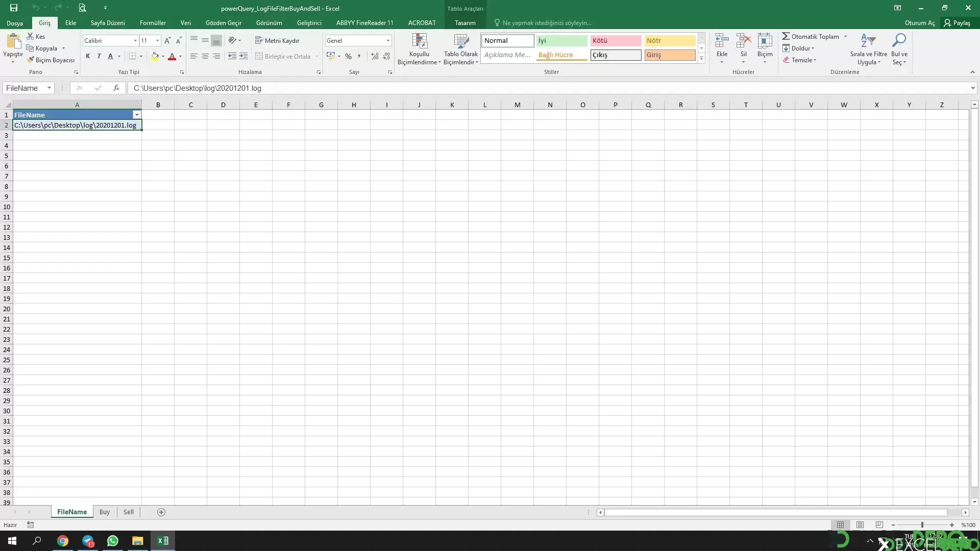The height and width of the screenshot is (551, 980).
Task: Apply the Kötü cell style
Action: point(616,40)
